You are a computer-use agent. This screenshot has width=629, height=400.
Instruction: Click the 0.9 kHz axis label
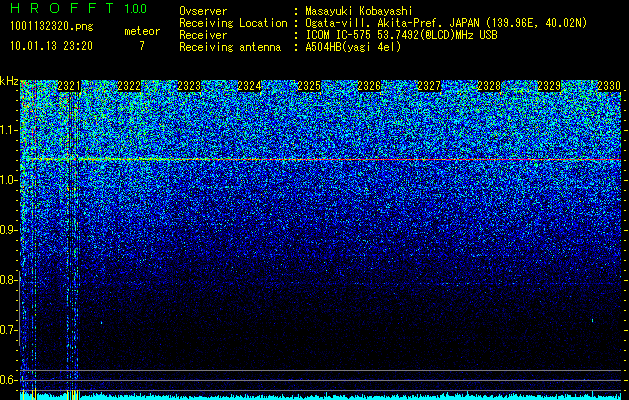coord(8,230)
